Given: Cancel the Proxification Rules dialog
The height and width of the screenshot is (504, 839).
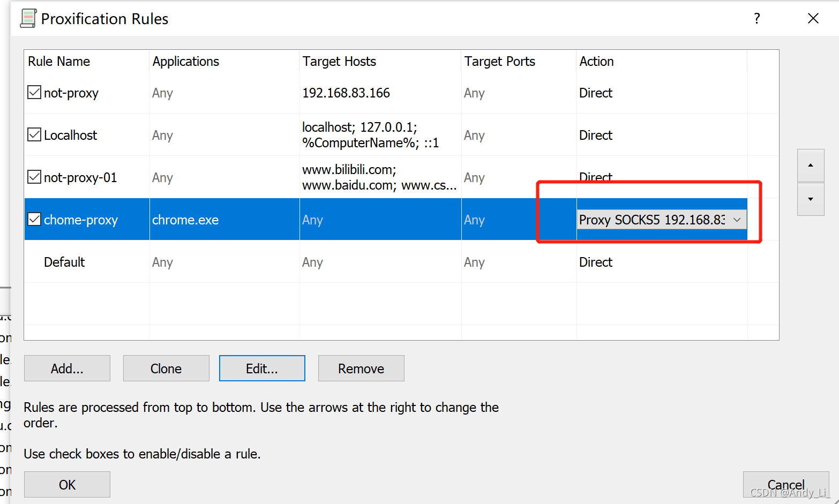Looking at the screenshot, I should tap(785, 484).
